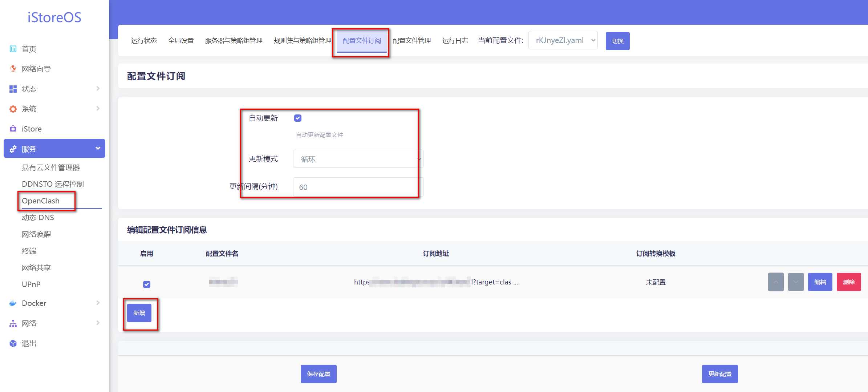Screen dimensions: 868x392
Task: Open the 首页 home icon in sidebar
Action: pyautogui.click(x=13, y=49)
